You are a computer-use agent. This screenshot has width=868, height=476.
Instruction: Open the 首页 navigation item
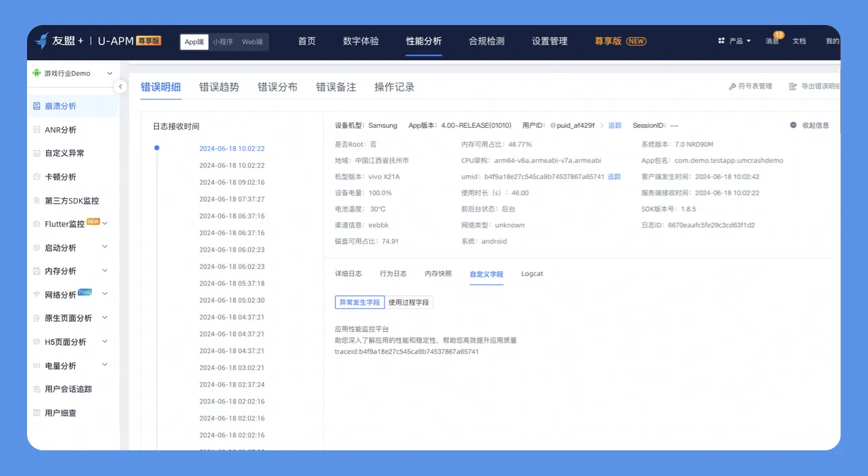click(x=307, y=41)
